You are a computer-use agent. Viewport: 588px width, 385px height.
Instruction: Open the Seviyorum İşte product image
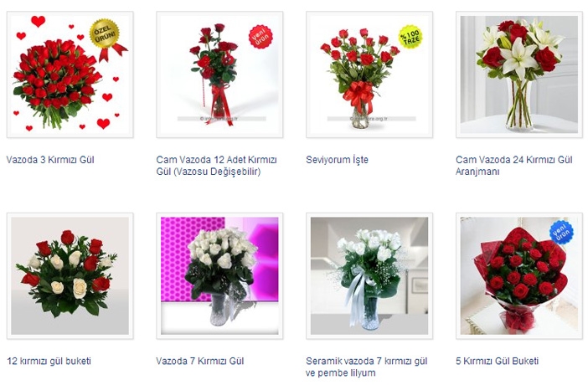(369, 74)
